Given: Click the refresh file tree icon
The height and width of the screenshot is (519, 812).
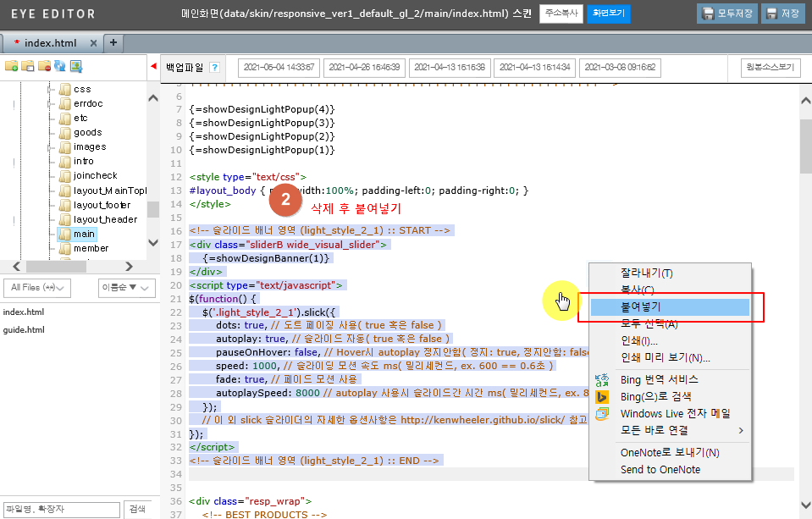Looking at the screenshot, I should click(x=60, y=66).
